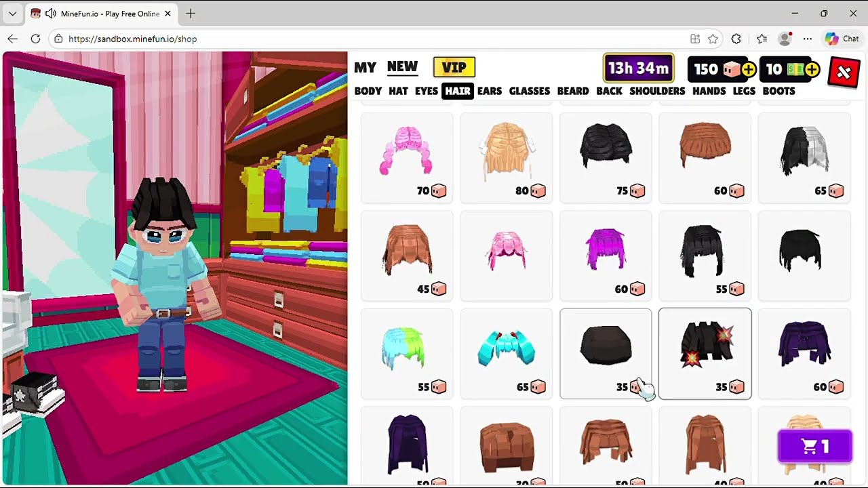868x488 pixels.
Task: Choose the black fringe hair costing 55
Action: click(705, 256)
